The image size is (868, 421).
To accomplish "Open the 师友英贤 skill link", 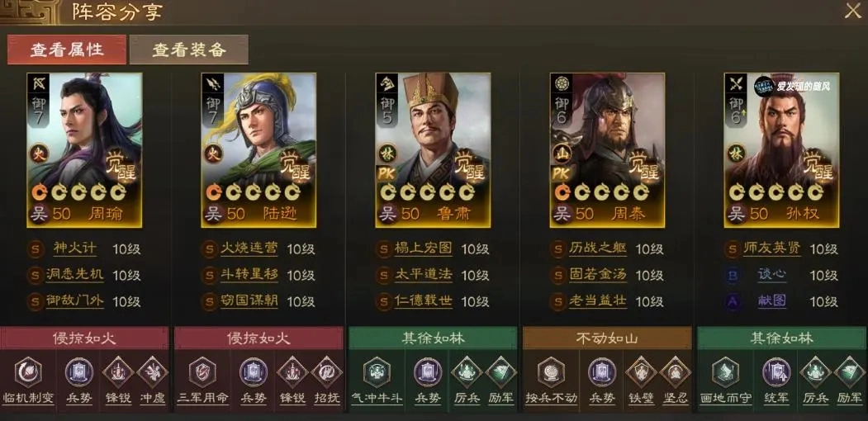I will 771,248.
